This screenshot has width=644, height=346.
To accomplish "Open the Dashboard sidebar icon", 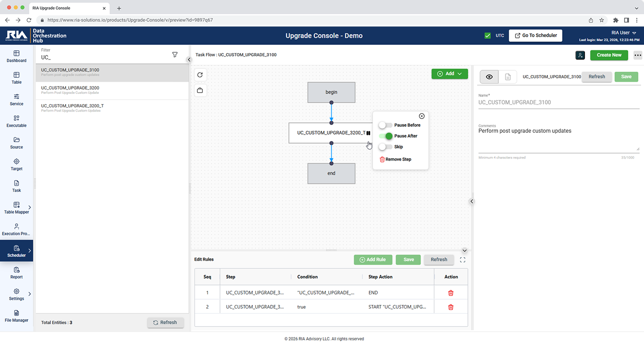I will 17,56.
